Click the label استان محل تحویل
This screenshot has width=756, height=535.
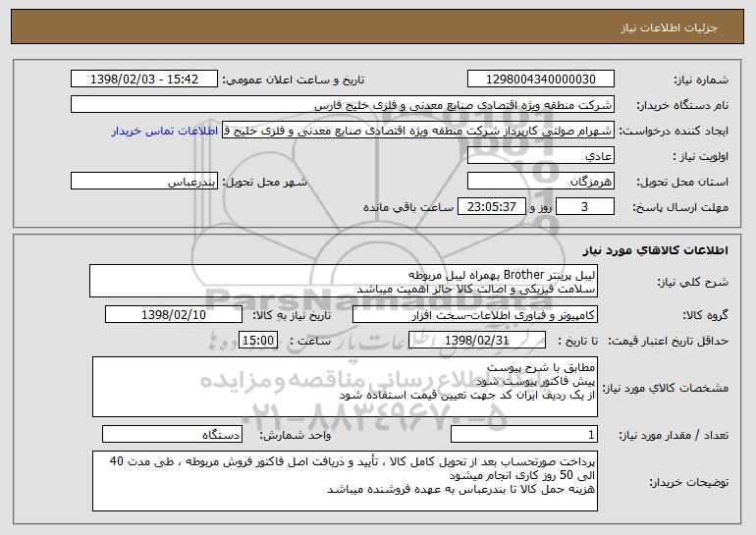682,182
